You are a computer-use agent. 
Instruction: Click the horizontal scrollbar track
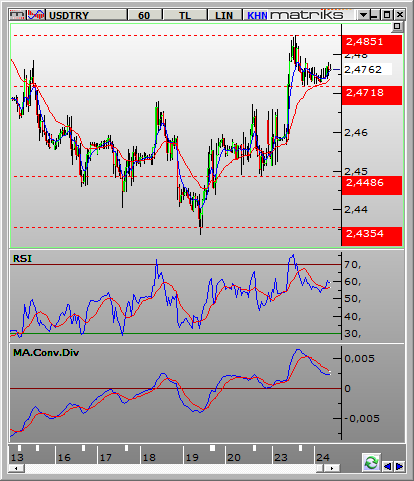tap(170, 468)
